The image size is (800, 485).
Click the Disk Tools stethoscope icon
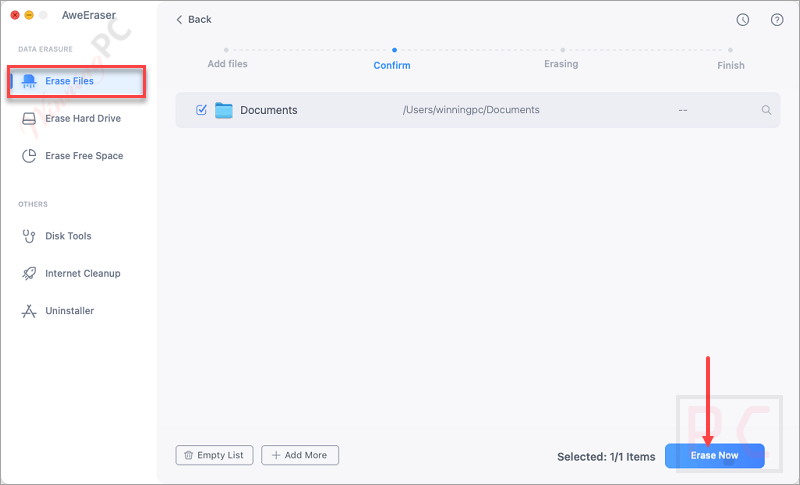coord(29,236)
